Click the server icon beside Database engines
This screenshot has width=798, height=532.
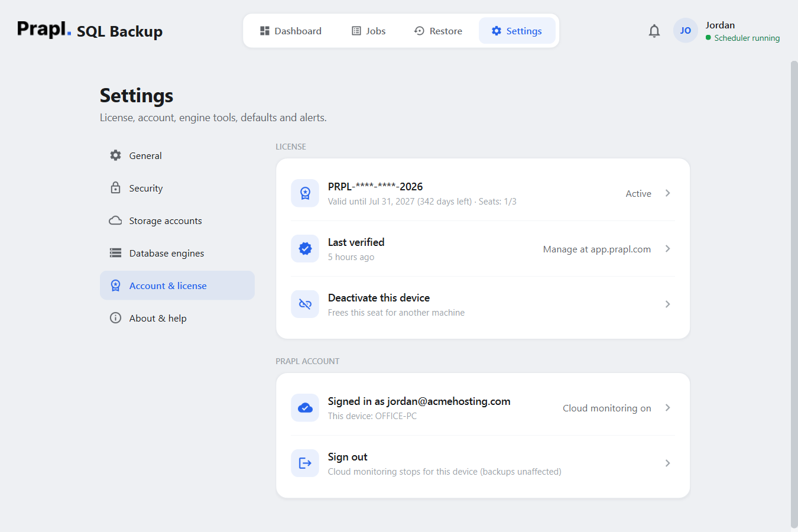pyautogui.click(x=115, y=253)
